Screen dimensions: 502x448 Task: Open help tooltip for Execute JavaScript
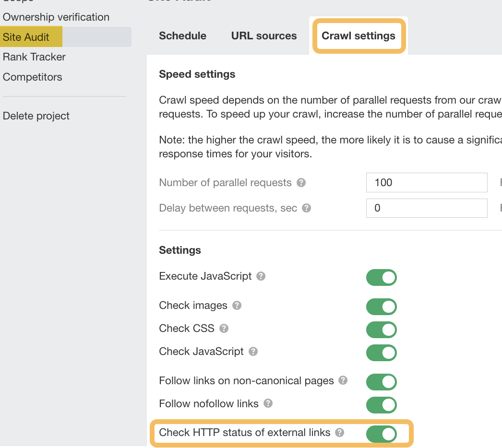coord(261,276)
